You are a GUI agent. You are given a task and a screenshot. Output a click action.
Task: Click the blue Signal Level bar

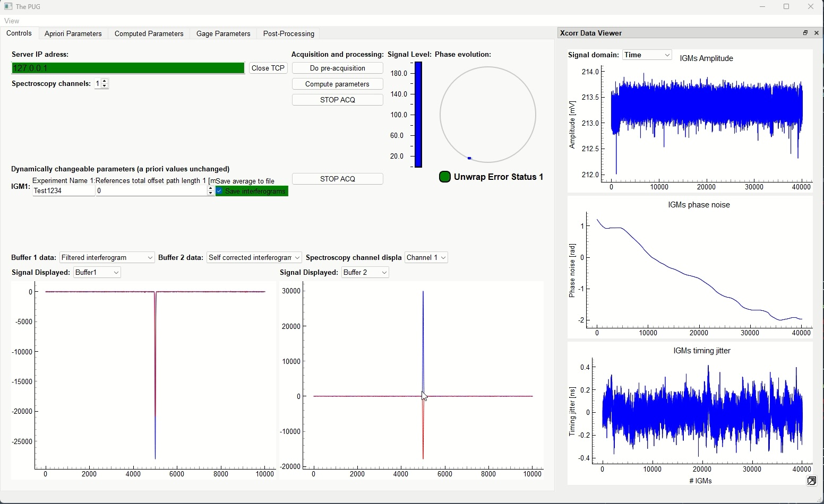(x=418, y=115)
